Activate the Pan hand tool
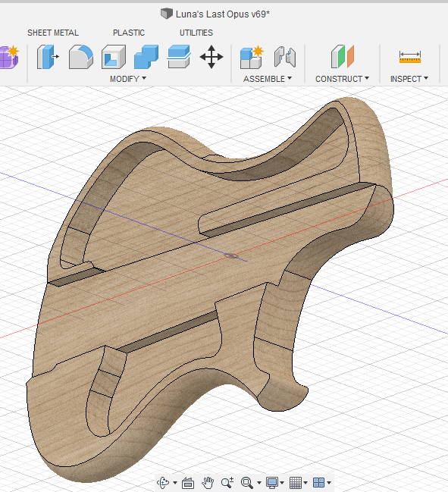 point(208,483)
